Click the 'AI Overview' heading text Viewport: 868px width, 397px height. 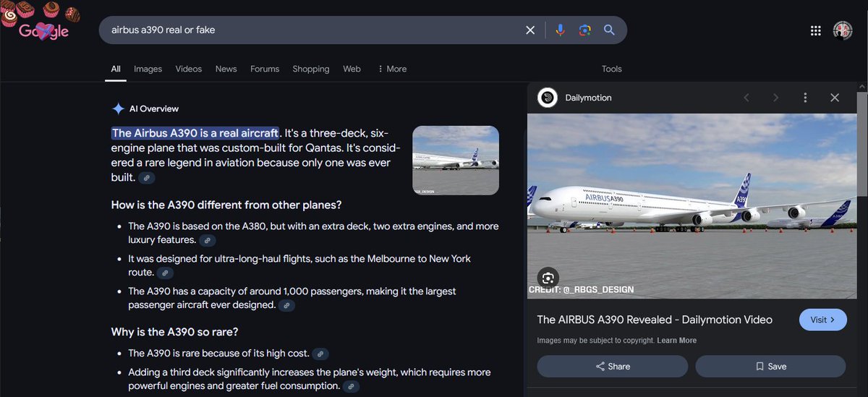coord(154,108)
